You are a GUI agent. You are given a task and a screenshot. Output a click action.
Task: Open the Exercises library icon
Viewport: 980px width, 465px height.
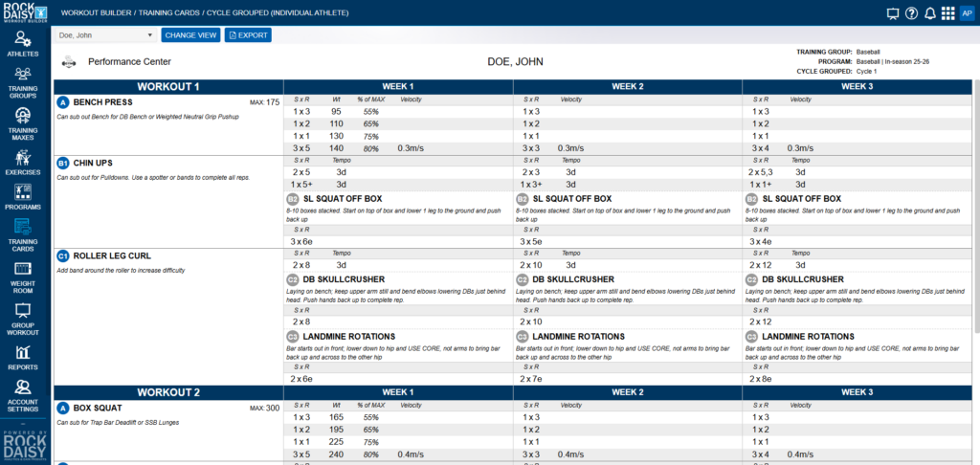point(23,164)
